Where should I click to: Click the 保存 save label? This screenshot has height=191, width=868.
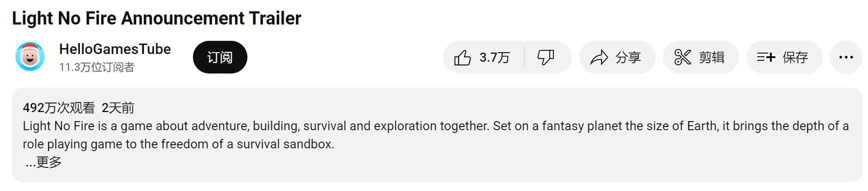pyautogui.click(x=795, y=58)
